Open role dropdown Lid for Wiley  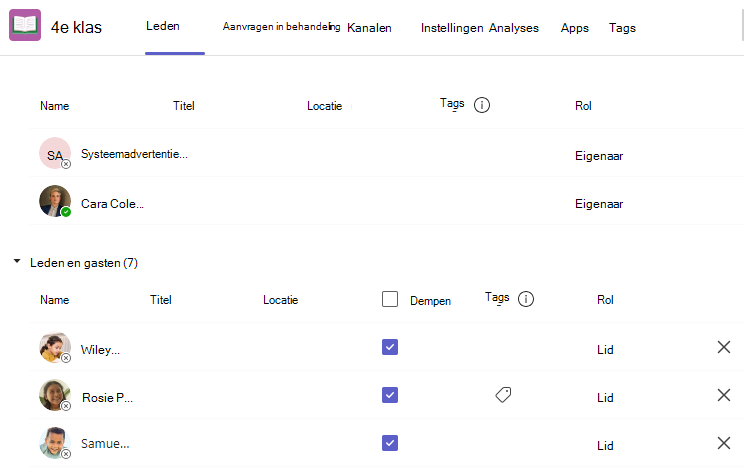[x=605, y=350]
